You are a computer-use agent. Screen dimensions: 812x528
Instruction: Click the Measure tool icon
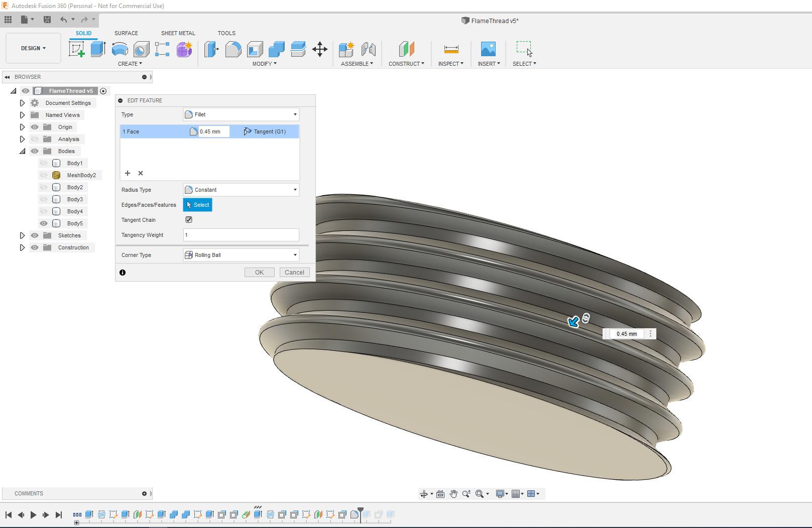pos(451,49)
